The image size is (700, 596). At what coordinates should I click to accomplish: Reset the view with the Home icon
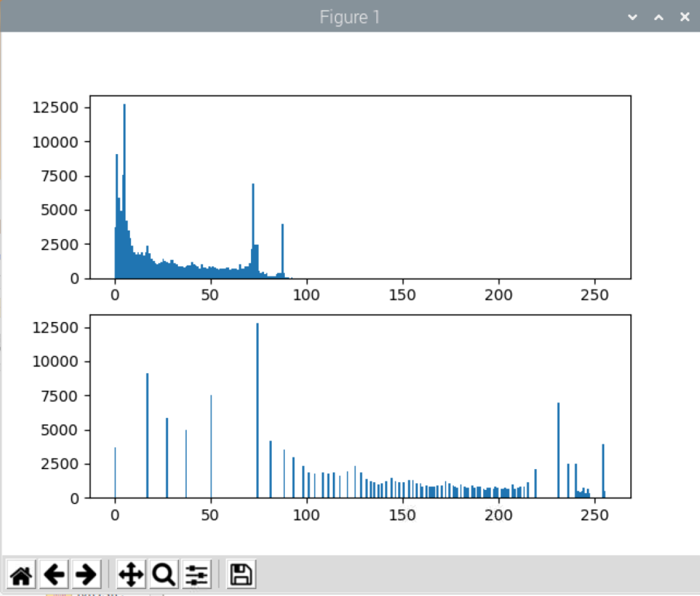coord(21,574)
